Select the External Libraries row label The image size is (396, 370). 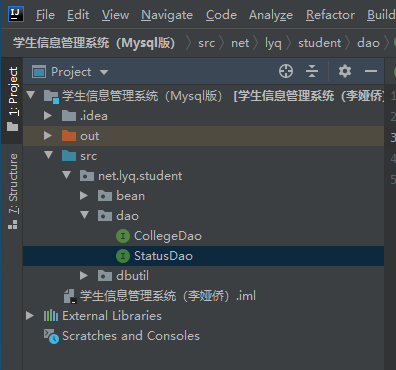click(112, 316)
